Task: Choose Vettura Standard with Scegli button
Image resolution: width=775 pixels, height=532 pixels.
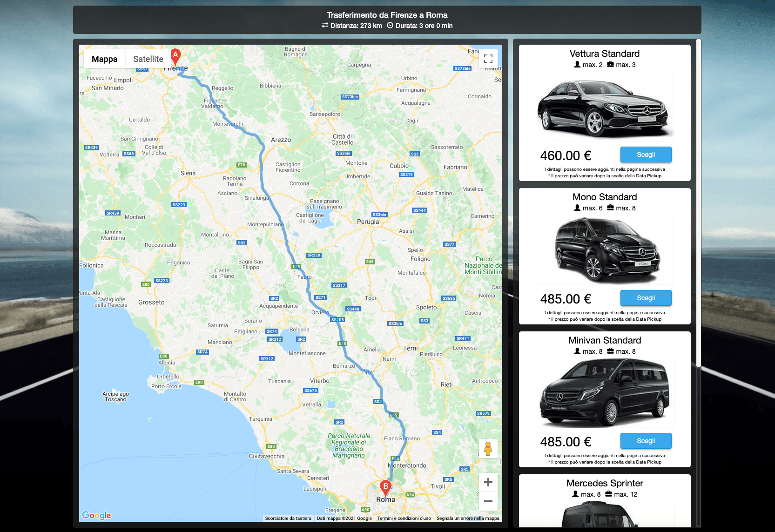Action: tap(646, 155)
